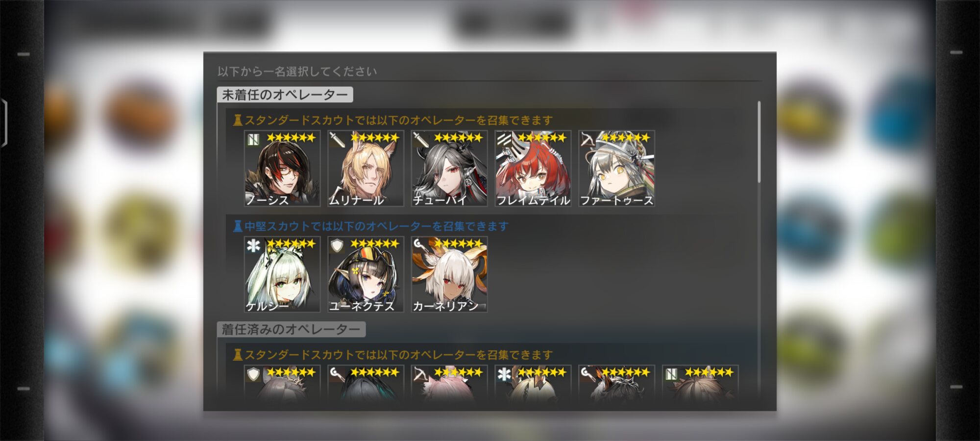Click ノーシス supporter class icon
This screenshot has height=441, width=980.
pyautogui.click(x=253, y=140)
